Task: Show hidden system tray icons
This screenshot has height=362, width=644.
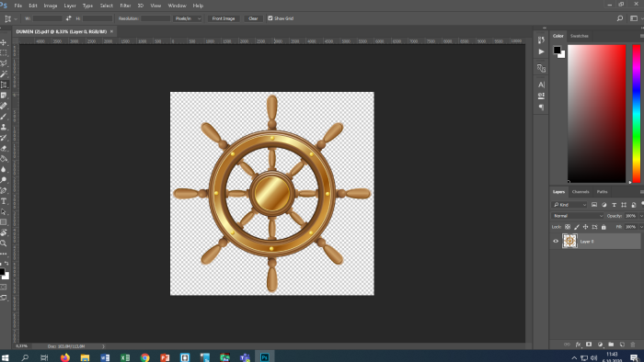Action: click(x=574, y=358)
